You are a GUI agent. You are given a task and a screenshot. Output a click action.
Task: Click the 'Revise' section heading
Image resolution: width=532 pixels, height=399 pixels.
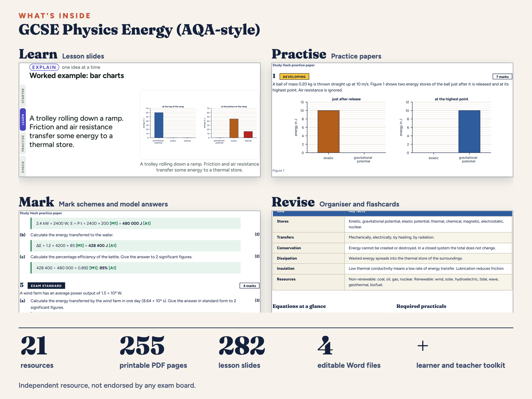pos(293,202)
